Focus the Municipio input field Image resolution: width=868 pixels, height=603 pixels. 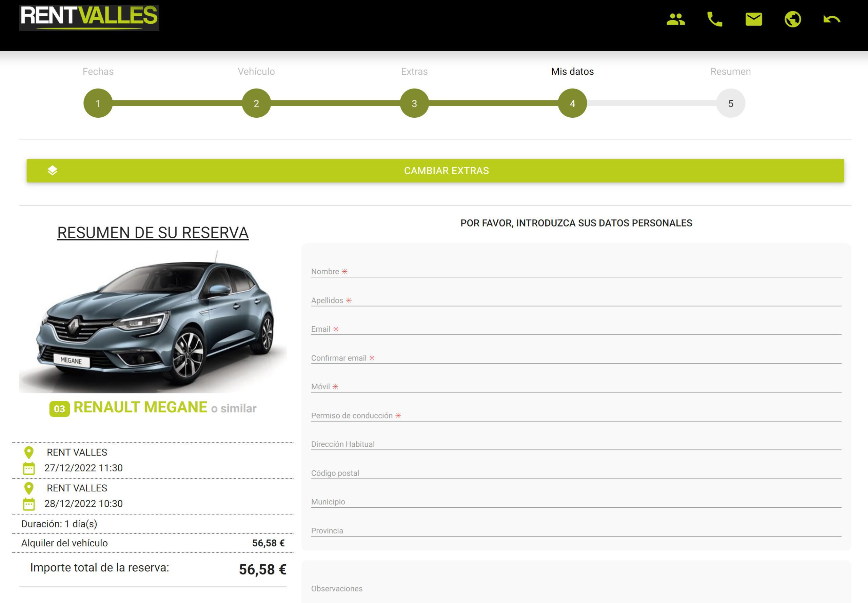tap(576, 501)
